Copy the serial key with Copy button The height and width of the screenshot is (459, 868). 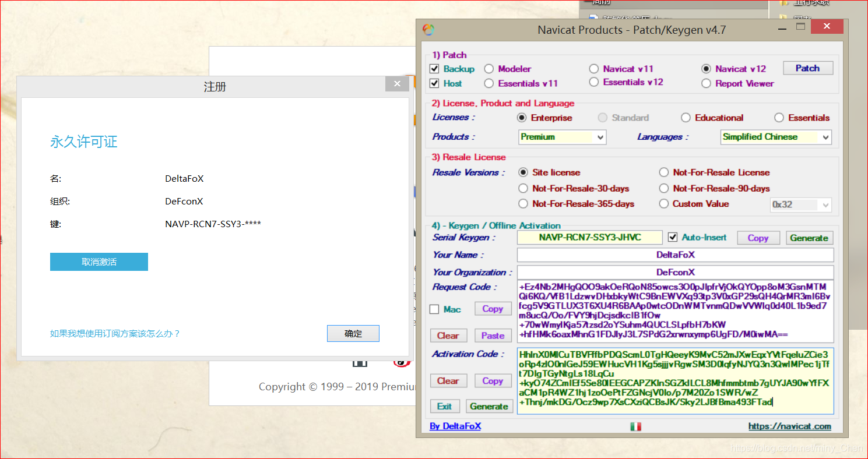coord(758,238)
